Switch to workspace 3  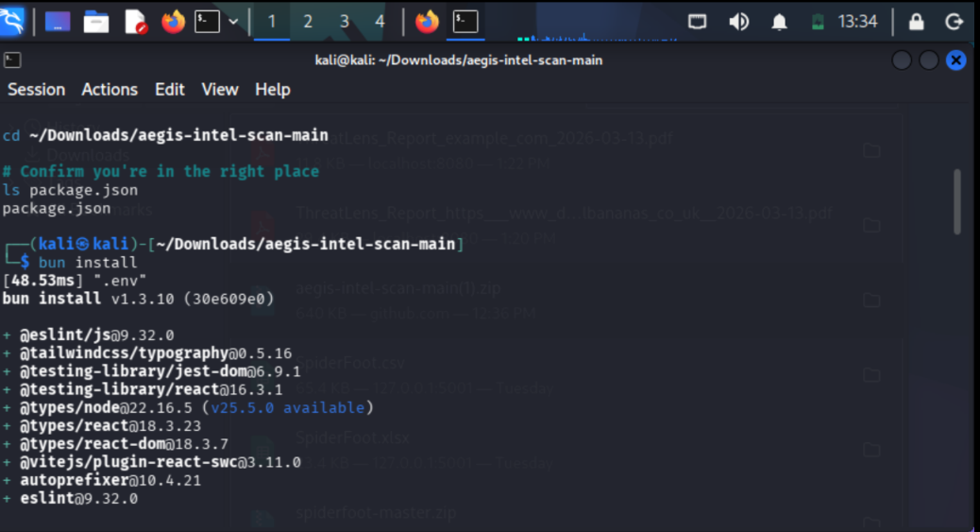coord(344,22)
